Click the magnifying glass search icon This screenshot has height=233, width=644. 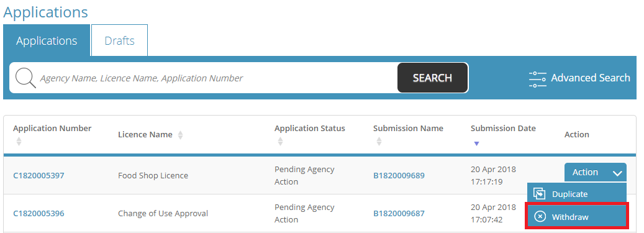(x=25, y=78)
